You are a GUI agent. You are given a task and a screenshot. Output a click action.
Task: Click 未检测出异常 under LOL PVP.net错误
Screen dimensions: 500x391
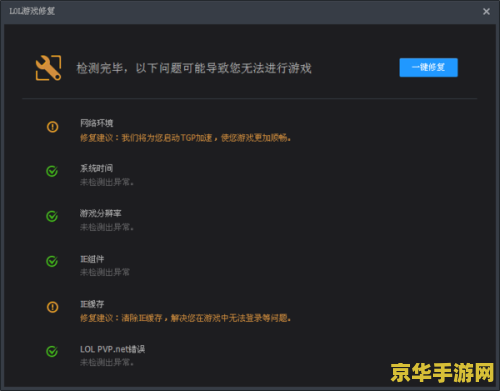pos(107,362)
